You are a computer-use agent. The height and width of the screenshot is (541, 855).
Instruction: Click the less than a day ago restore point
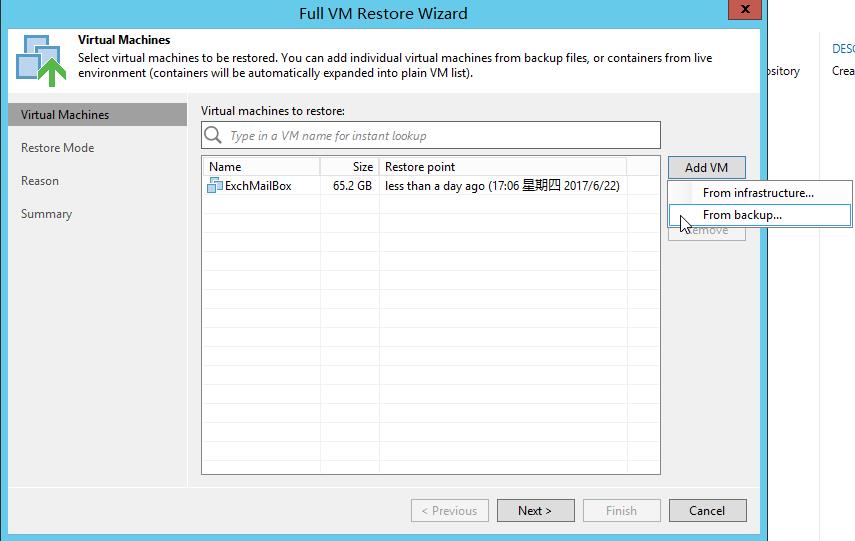[502, 186]
